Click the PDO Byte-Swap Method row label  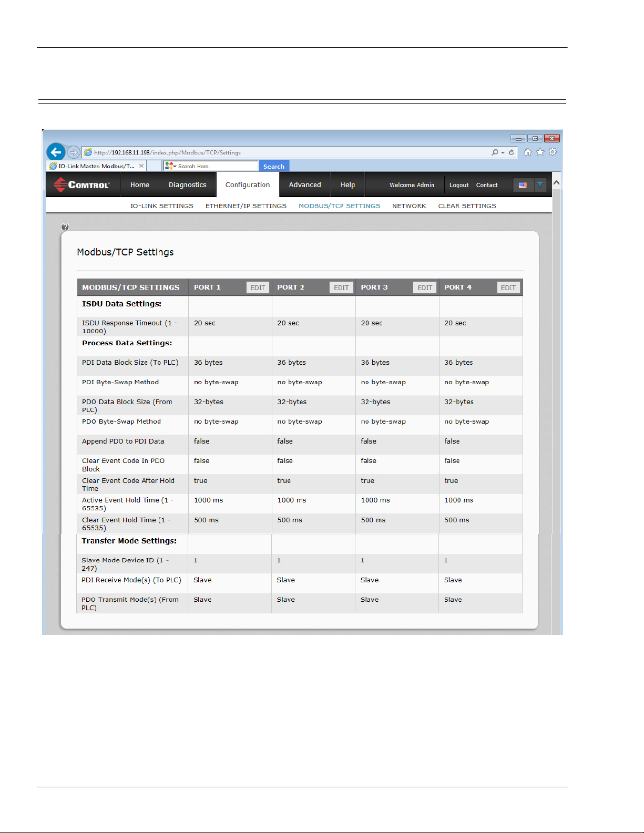[121, 421]
